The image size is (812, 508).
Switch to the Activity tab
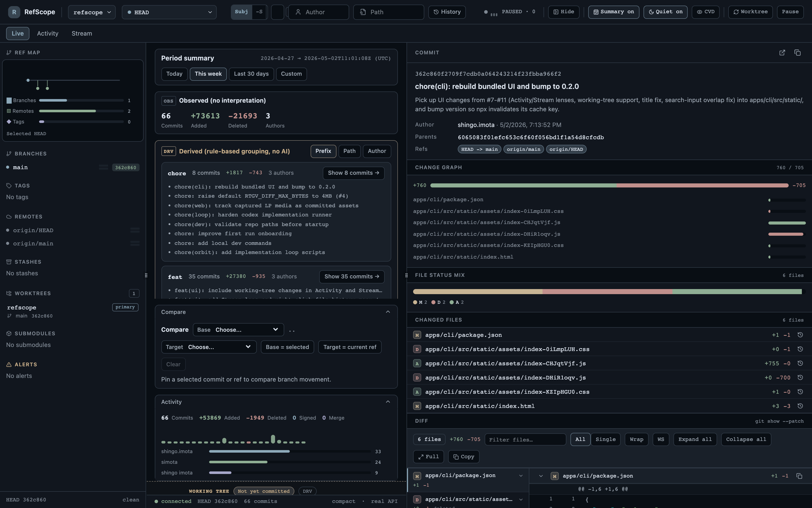tap(48, 34)
